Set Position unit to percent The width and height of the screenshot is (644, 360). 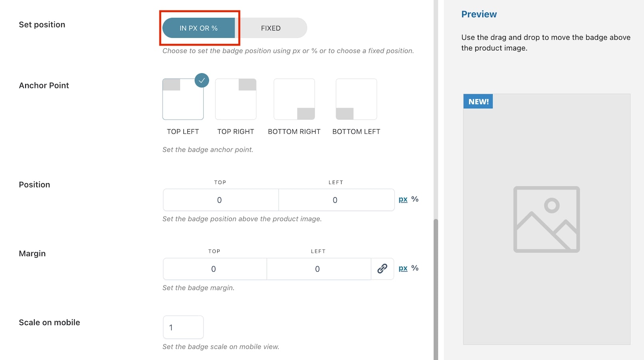[x=415, y=199]
